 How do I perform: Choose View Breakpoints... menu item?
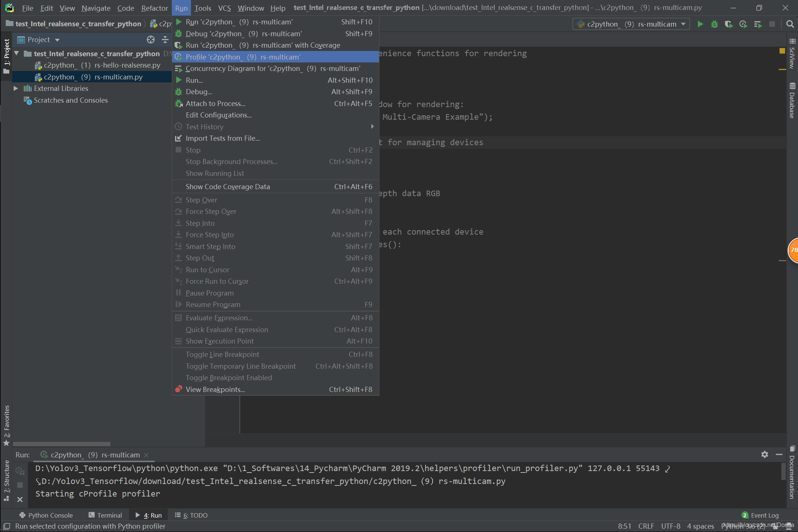click(276, 389)
